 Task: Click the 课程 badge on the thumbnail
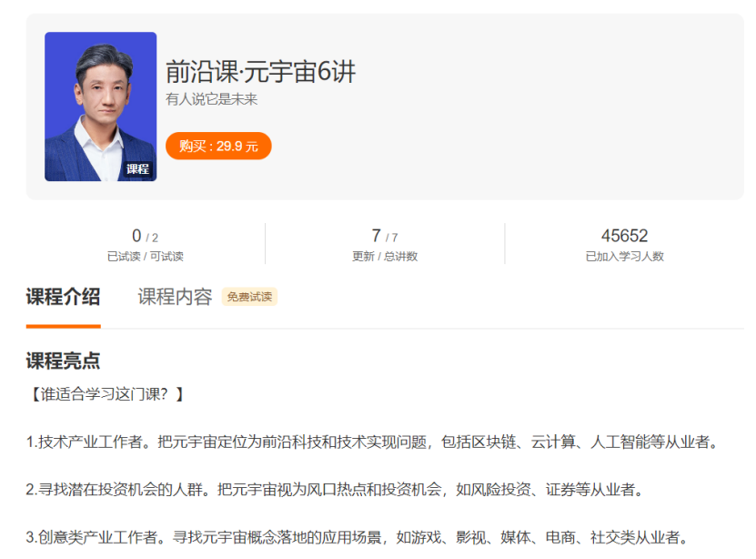click(137, 168)
